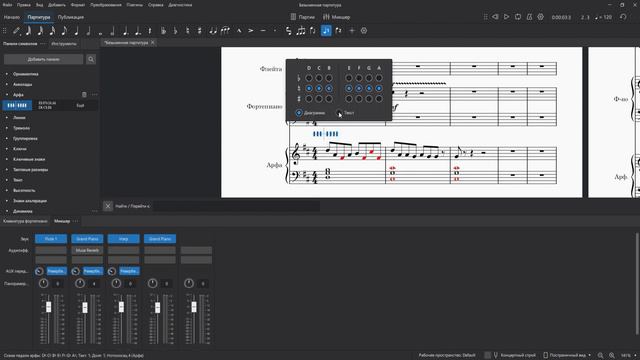Open the Формат menu
Image resolution: width=640 pixels, height=360 pixels.
(78, 5)
